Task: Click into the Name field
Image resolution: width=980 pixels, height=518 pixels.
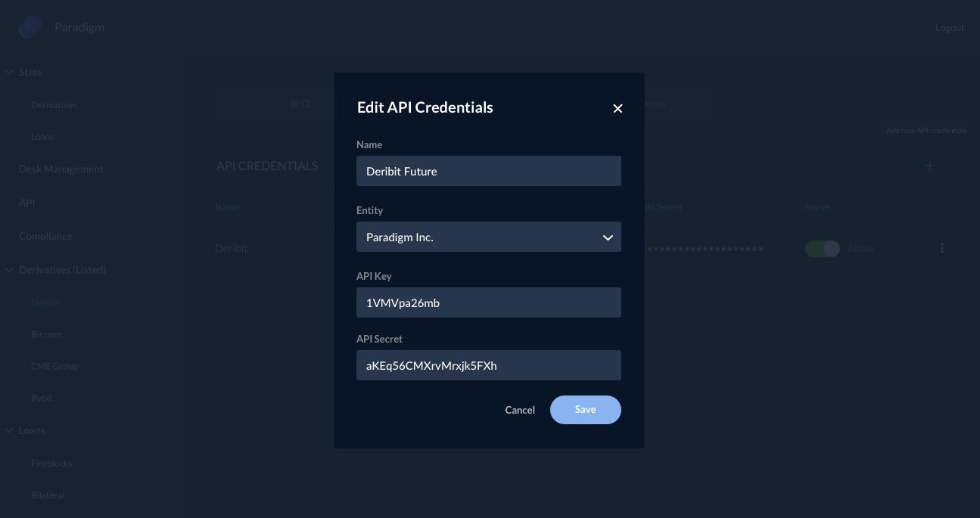Action: click(x=489, y=171)
